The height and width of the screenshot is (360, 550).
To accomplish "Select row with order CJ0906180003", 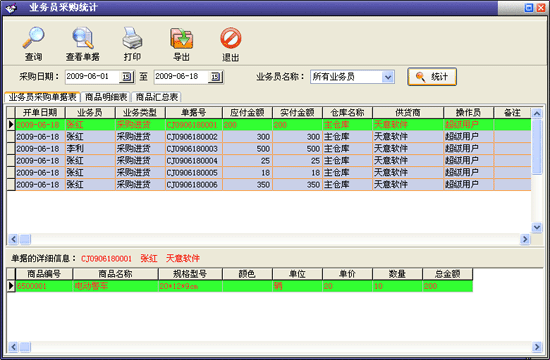I will (269, 148).
